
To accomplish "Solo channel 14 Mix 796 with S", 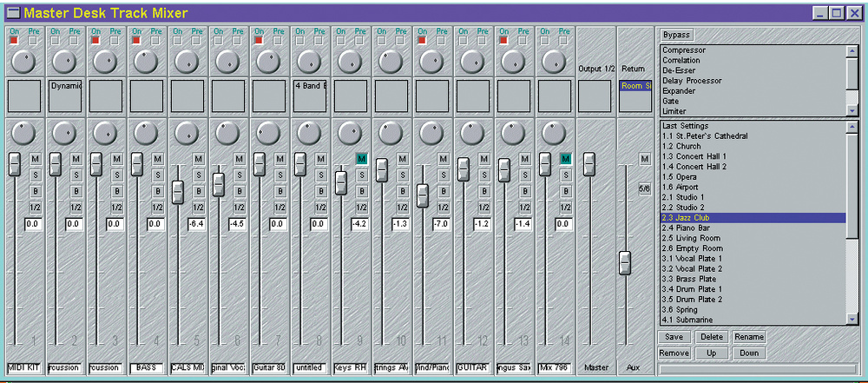I will click(x=565, y=175).
